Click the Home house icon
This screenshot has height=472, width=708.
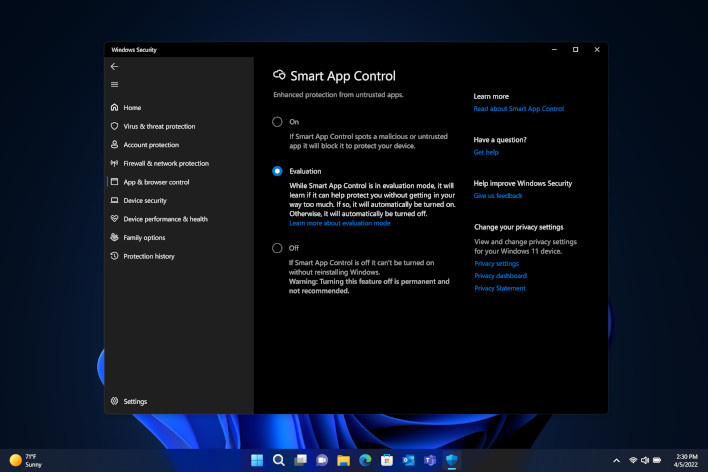tap(115, 107)
